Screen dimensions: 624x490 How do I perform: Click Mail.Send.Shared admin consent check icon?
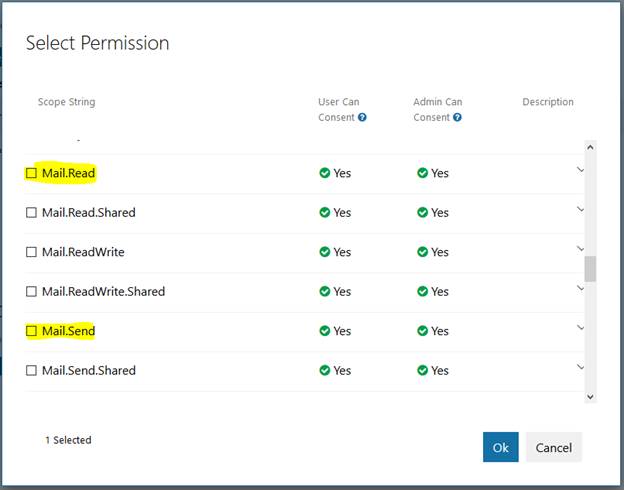pos(422,370)
